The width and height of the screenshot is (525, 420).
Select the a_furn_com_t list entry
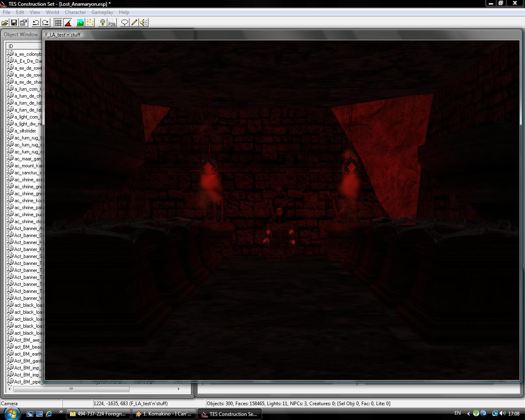(x=25, y=89)
